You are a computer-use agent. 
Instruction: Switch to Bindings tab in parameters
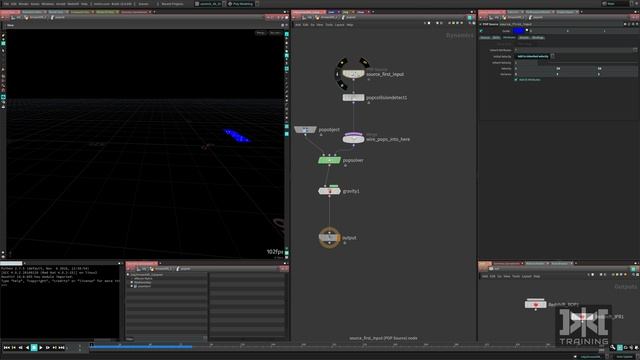point(538,38)
